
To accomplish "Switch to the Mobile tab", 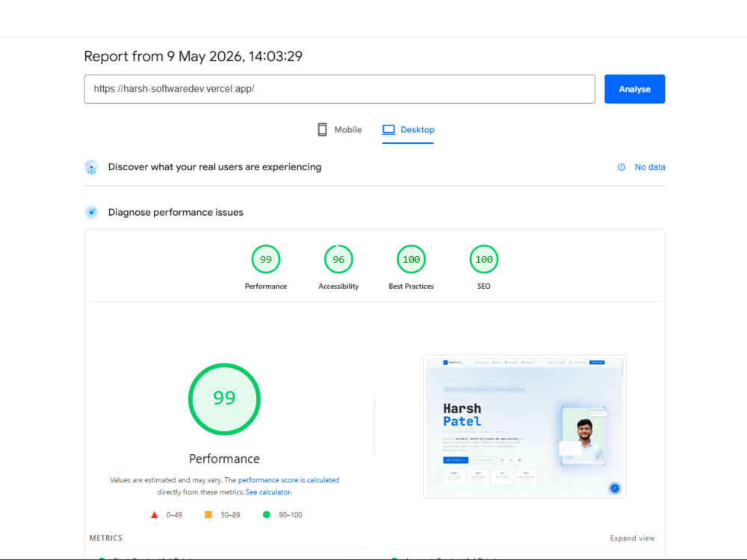I will click(x=340, y=129).
